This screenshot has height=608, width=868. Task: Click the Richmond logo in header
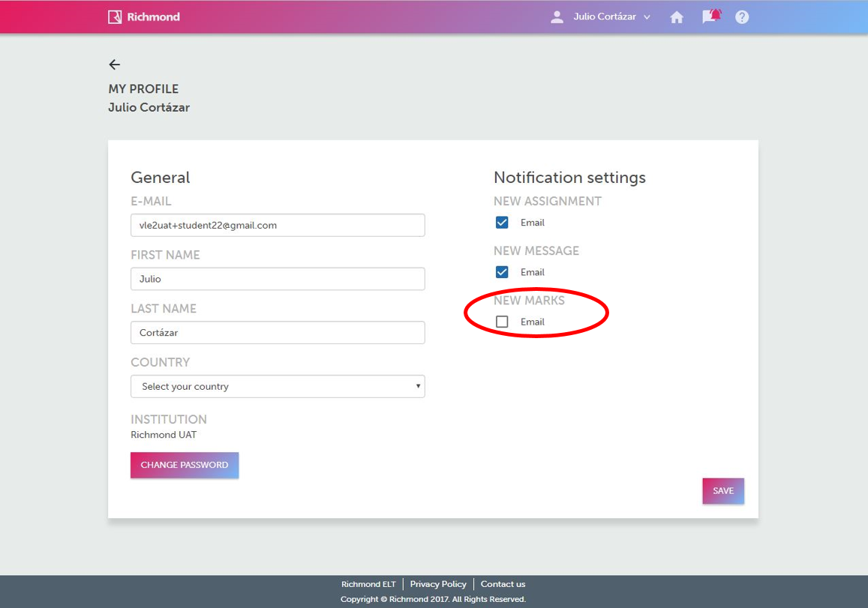[144, 16]
